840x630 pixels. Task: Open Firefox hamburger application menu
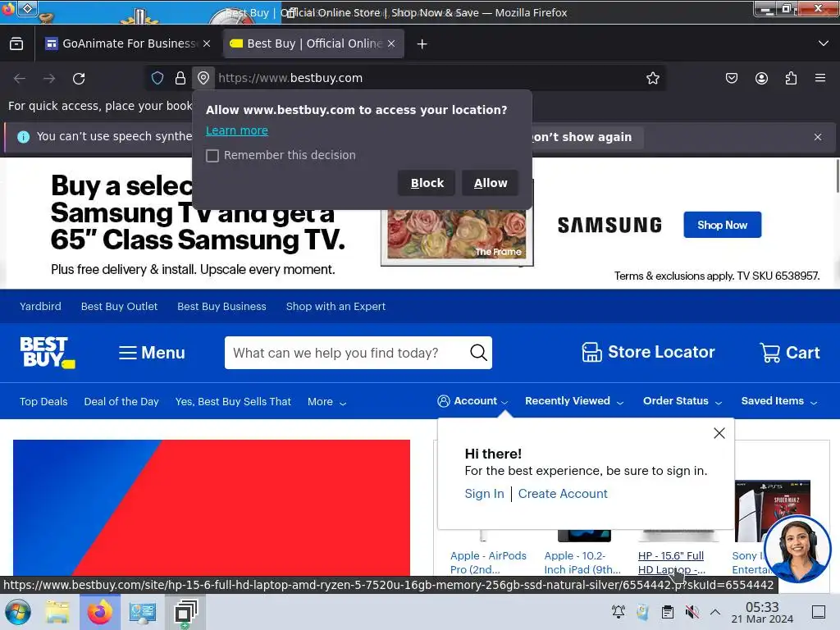coord(820,78)
